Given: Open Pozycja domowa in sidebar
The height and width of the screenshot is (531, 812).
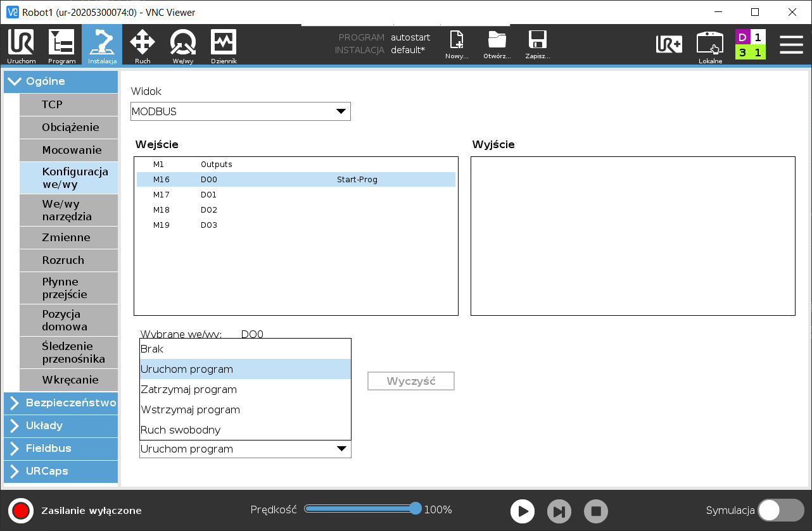Looking at the screenshot, I should click(68, 320).
